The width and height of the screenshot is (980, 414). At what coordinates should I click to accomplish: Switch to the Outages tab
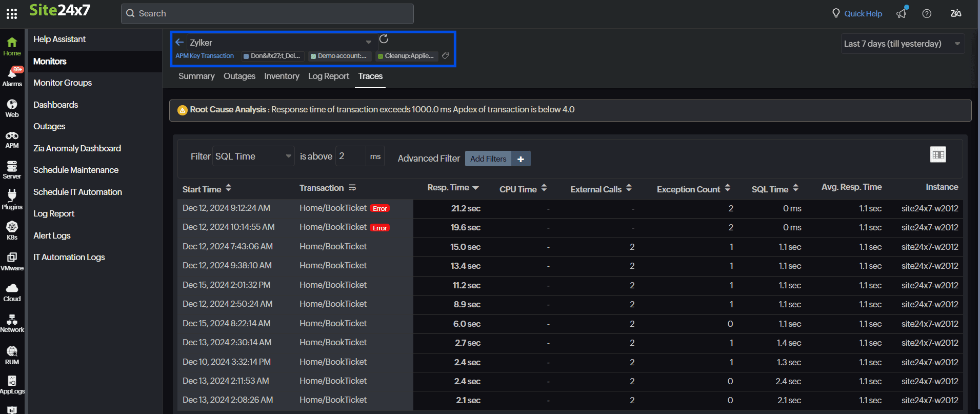click(239, 76)
